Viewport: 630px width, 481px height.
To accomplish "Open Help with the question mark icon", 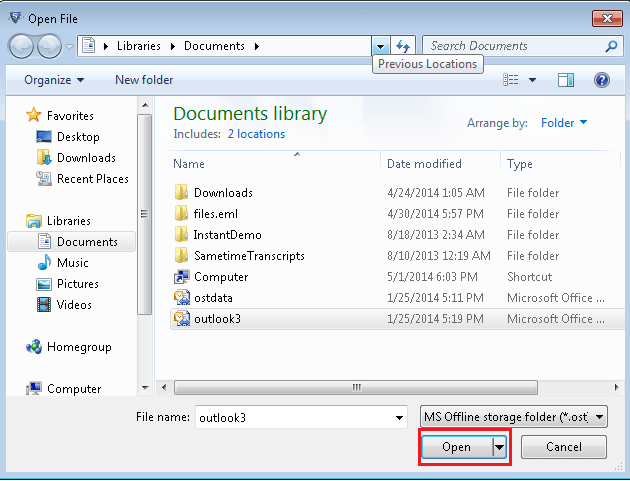I will [x=601, y=80].
